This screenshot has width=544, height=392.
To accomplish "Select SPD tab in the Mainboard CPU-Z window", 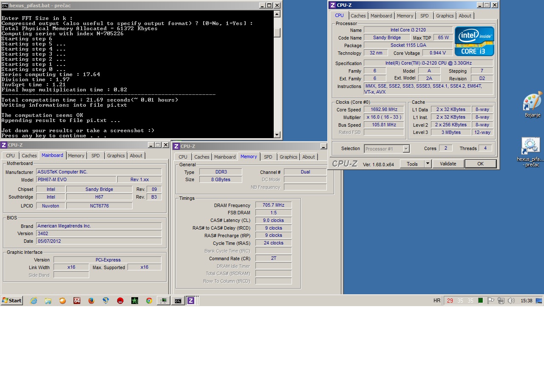I will (x=96, y=156).
